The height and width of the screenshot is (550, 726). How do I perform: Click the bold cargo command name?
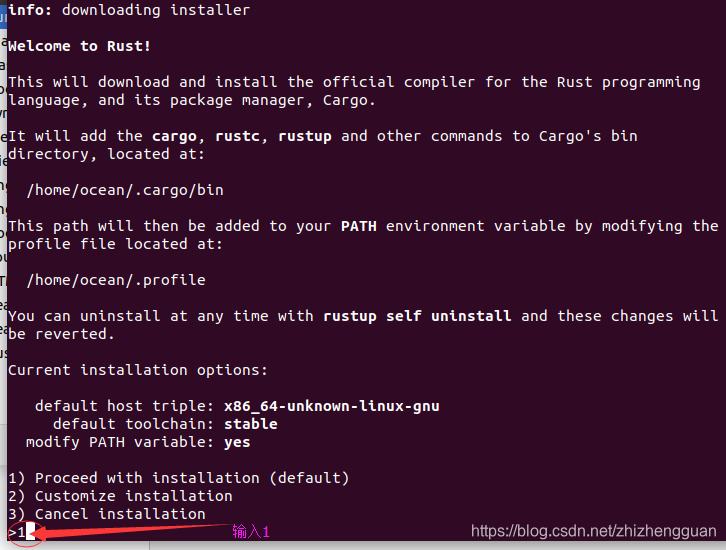click(175, 137)
